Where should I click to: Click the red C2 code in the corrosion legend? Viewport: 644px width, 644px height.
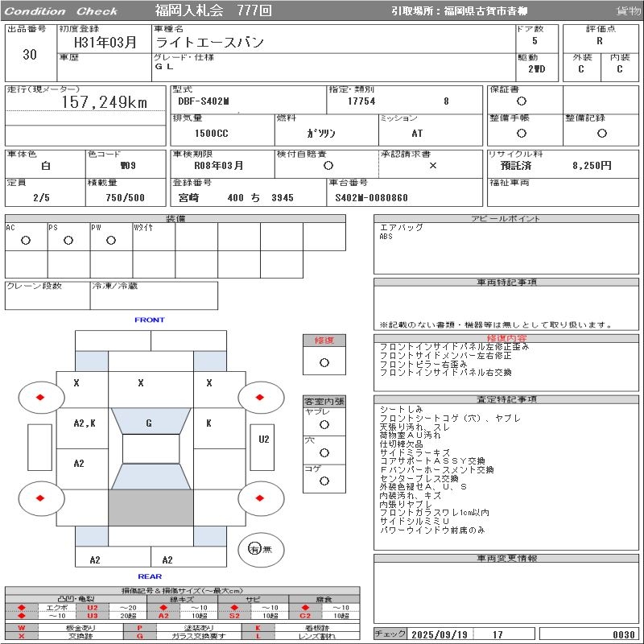tap(305, 616)
